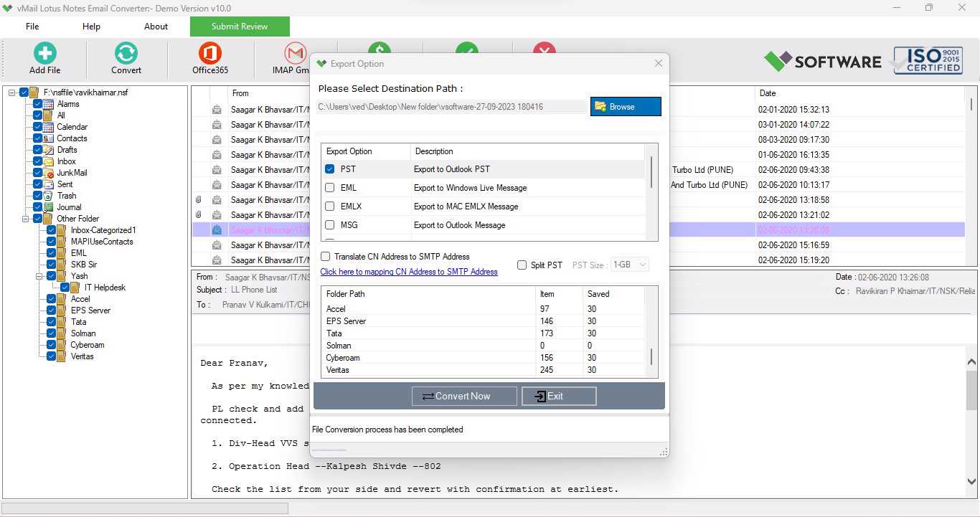Click the Other Folder icon
Viewport: 980px width, 517px height.
(x=48, y=219)
